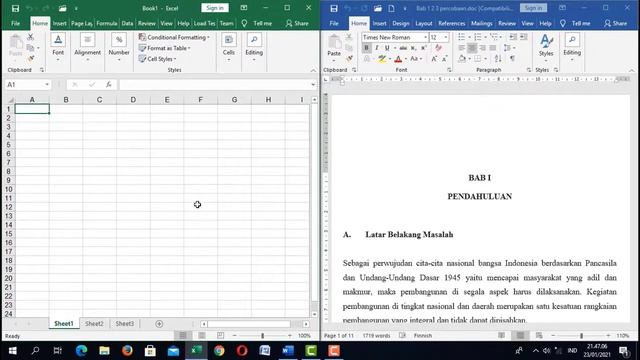Select Excel Normal view button
Image resolution: width=640 pixels, height=360 pixels.
click(x=183, y=336)
